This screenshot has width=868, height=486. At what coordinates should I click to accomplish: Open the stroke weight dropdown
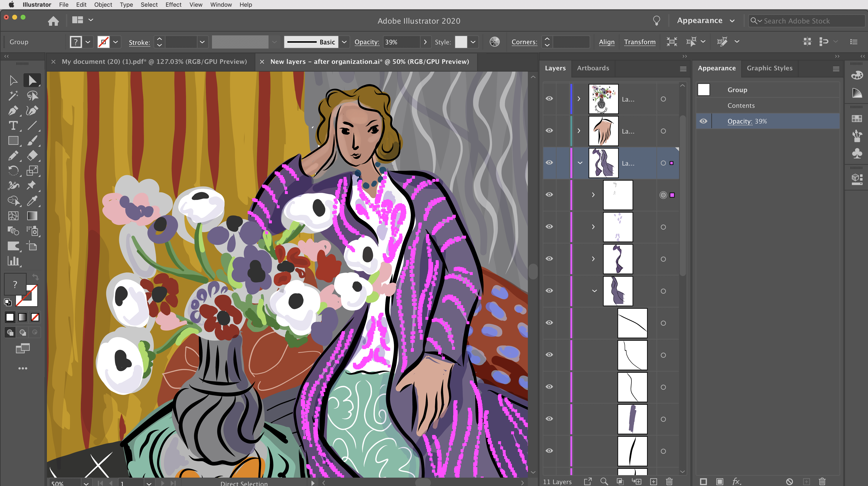click(202, 42)
